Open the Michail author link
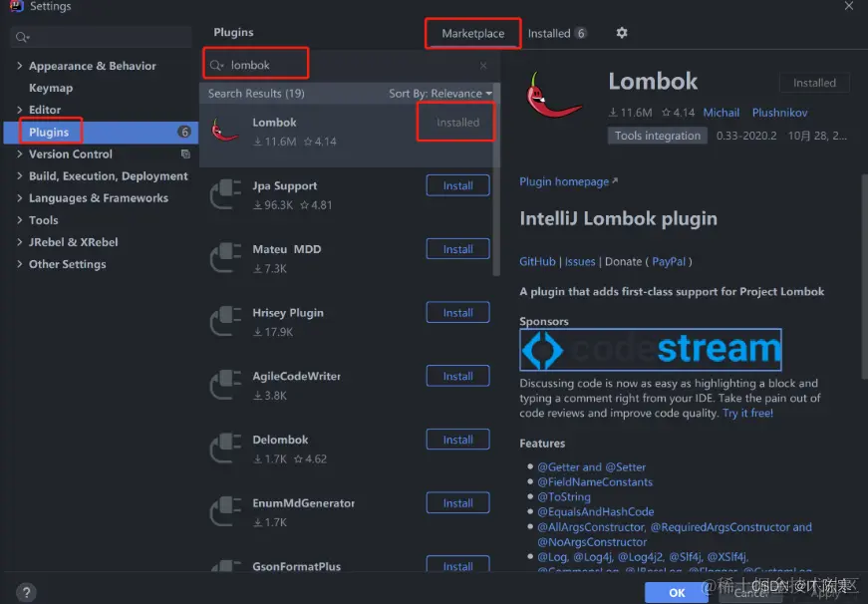 [721, 113]
